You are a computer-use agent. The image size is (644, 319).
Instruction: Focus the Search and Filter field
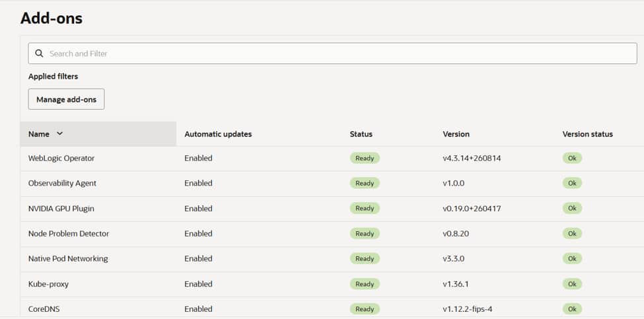332,53
